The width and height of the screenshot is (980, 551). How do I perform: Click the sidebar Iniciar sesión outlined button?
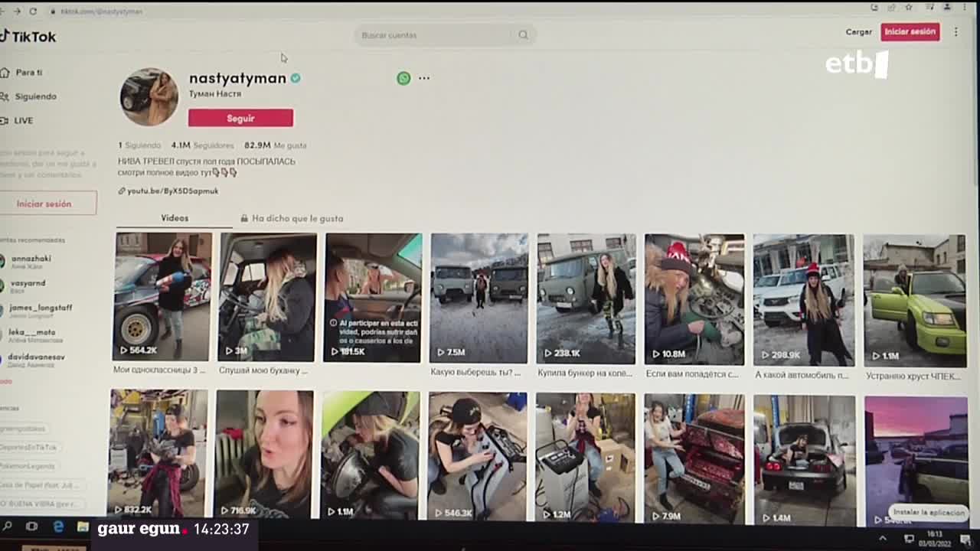click(x=44, y=204)
